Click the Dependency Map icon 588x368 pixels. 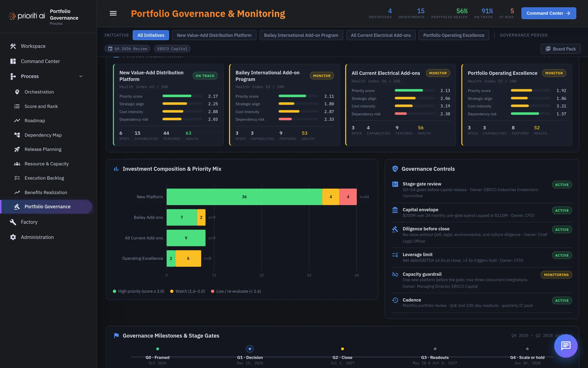tap(17, 135)
